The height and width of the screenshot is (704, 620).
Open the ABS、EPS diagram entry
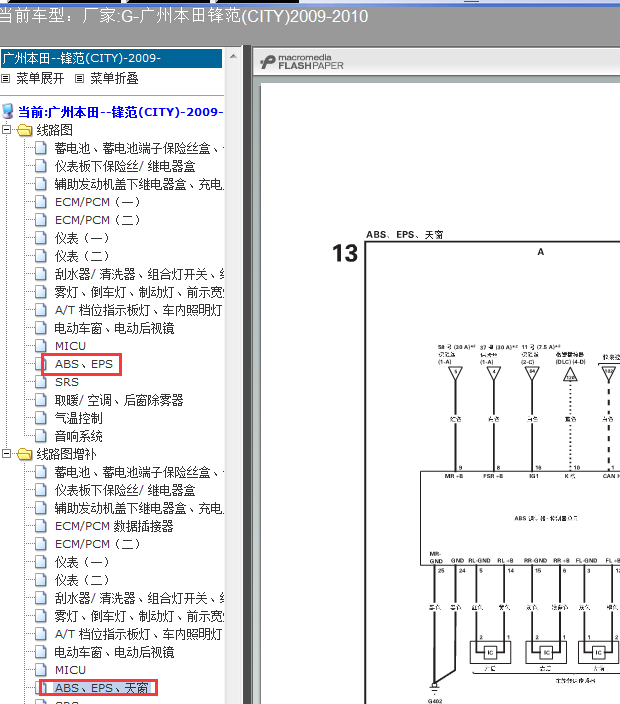(x=84, y=364)
